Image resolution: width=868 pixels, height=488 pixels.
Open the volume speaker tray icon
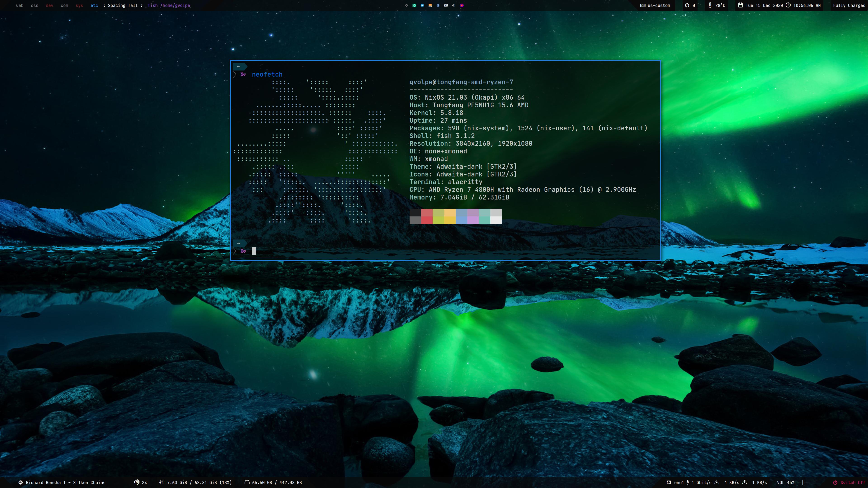(453, 5)
